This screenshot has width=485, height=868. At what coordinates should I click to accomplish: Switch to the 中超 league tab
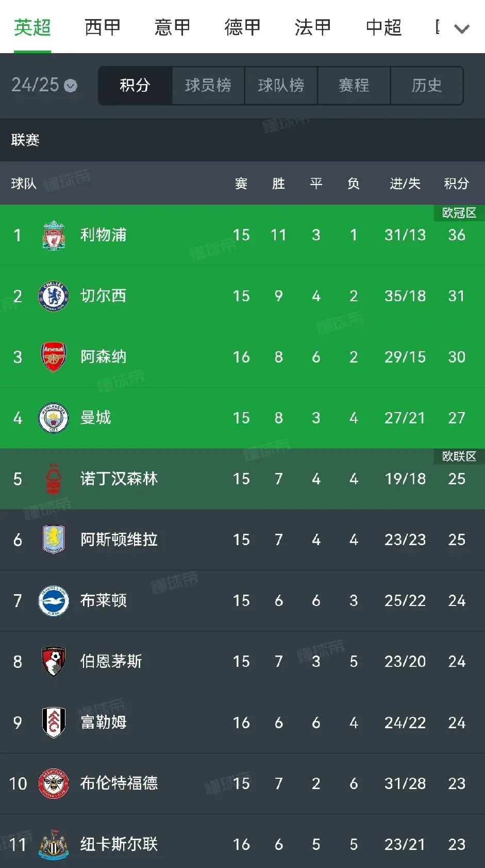pos(384,27)
